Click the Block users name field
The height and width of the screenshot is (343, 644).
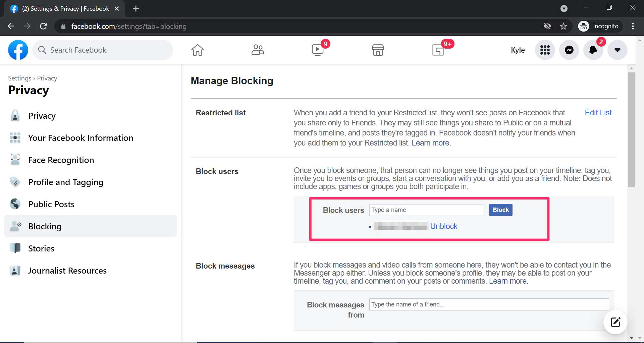point(426,210)
